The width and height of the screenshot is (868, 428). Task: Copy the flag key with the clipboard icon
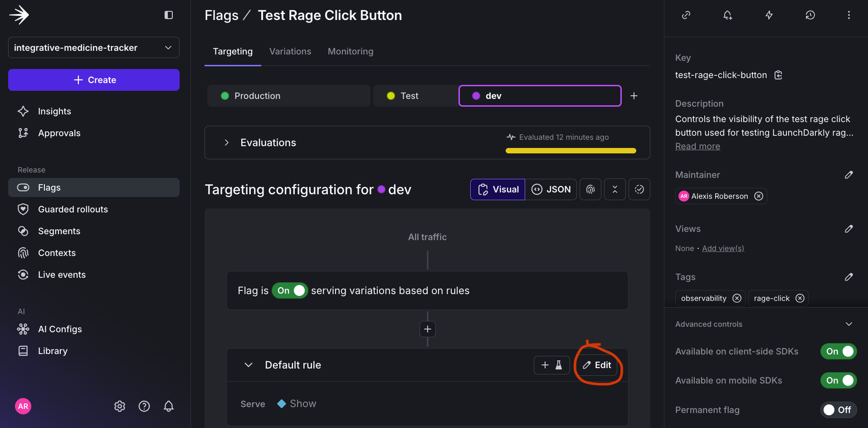[778, 75]
